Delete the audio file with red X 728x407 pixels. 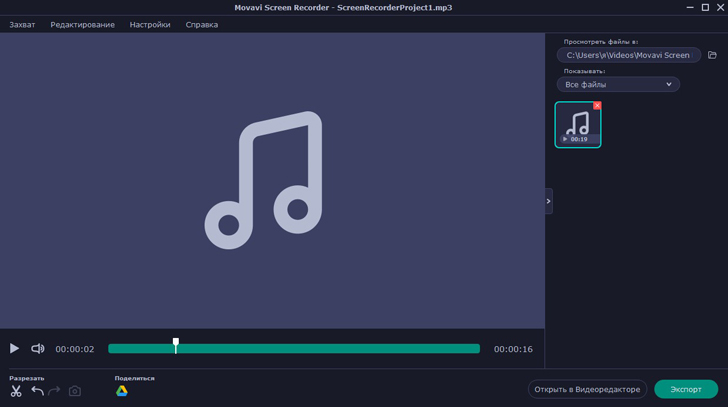pyautogui.click(x=597, y=106)
